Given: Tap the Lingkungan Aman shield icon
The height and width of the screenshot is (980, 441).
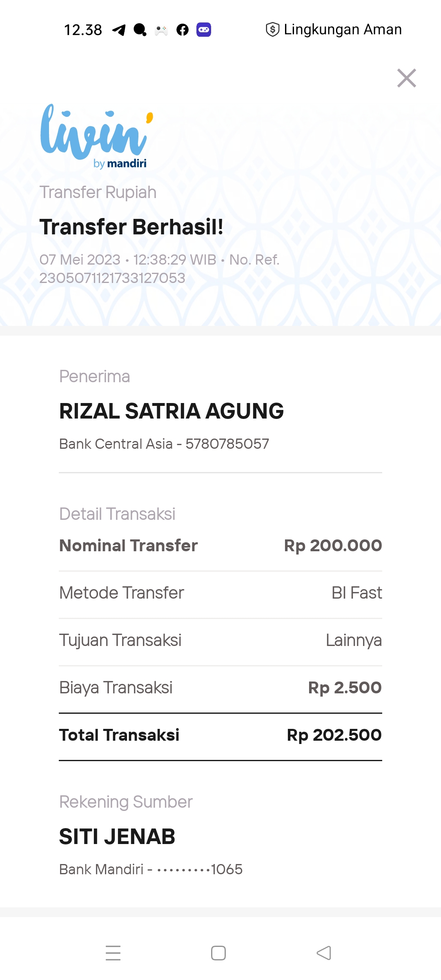Looking at the screenshot, I should coord(272,29).
